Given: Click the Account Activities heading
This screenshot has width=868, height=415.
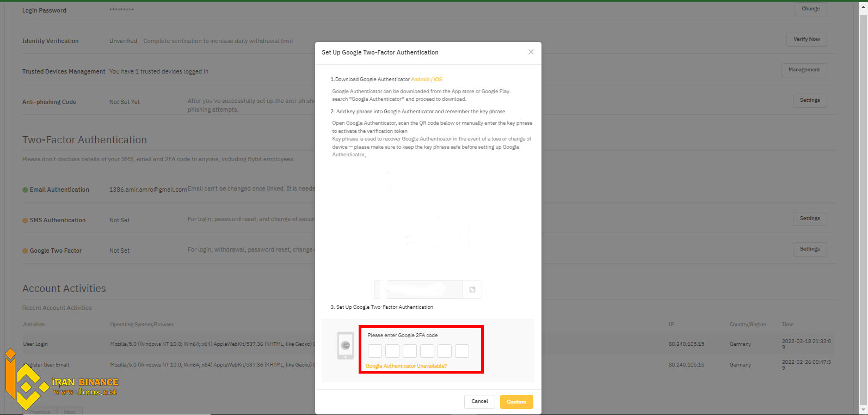Looking at the screenshot, I should 64,289.
